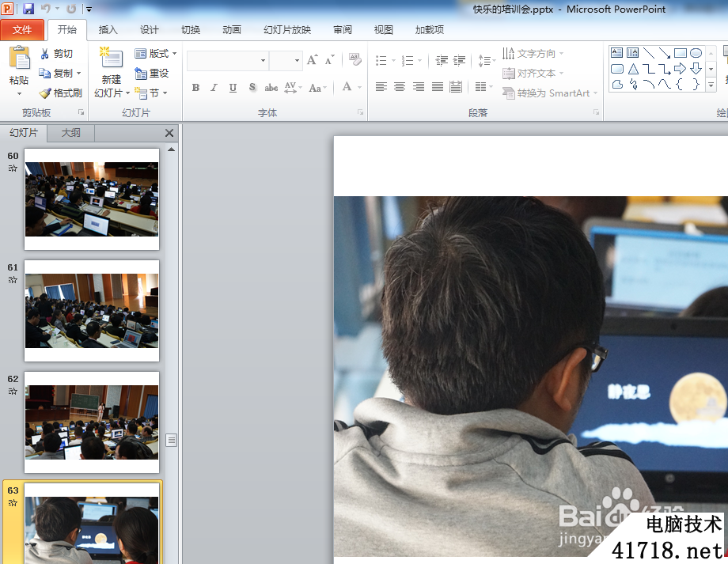Switch to the 插入 Insert tab
The width and height of the screenshot is (728, 564).
pyautogui.click(x=108, y=30)
